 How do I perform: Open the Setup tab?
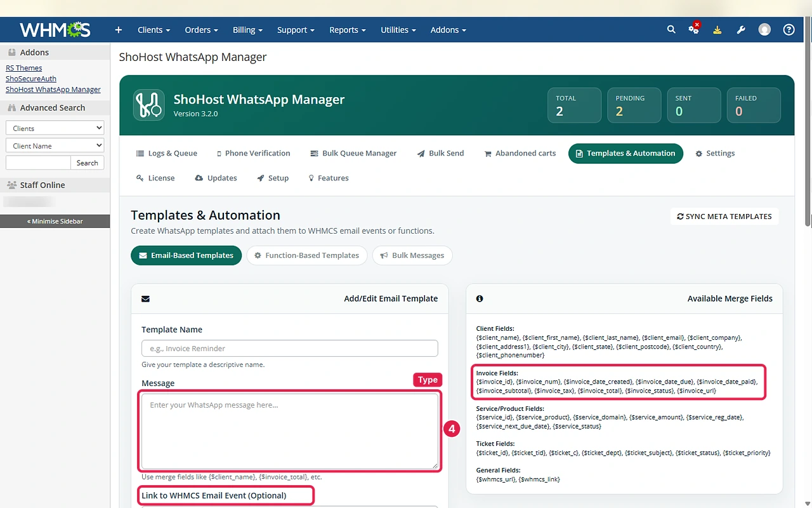273,178
